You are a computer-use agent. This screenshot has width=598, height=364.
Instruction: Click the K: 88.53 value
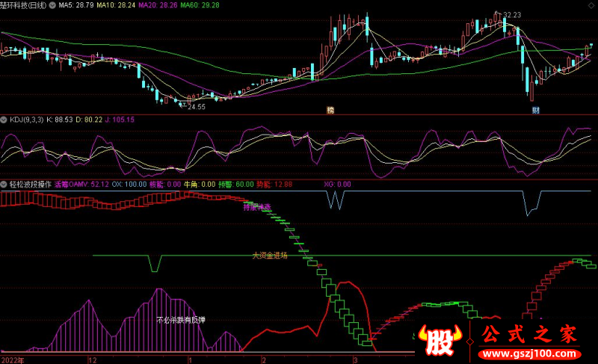[60, 120]
